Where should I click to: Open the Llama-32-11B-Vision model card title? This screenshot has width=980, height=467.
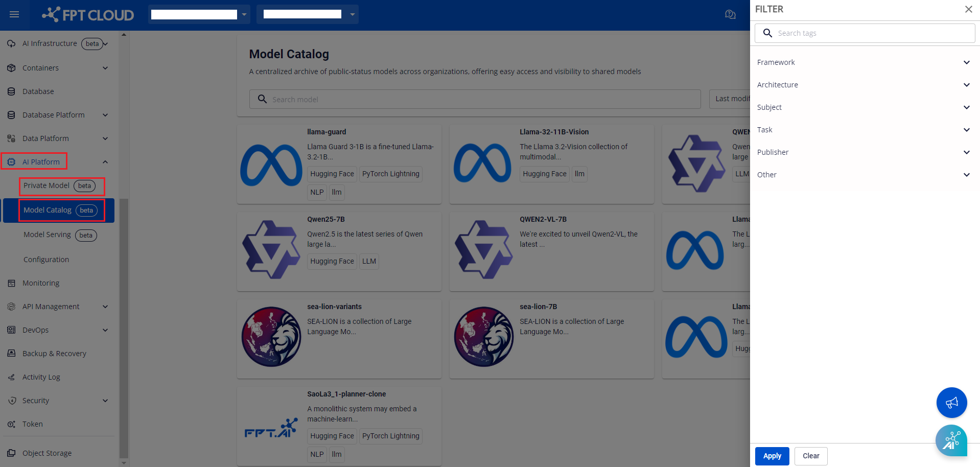pyautogui.click(x=554, y=132)
